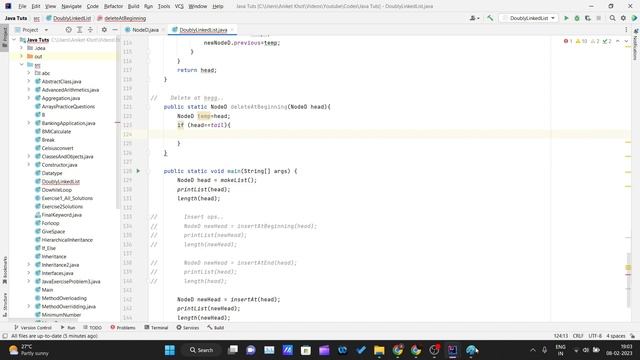
Task: Open the VCS menu
Action: pyautogui.click(x=179, y=6)
